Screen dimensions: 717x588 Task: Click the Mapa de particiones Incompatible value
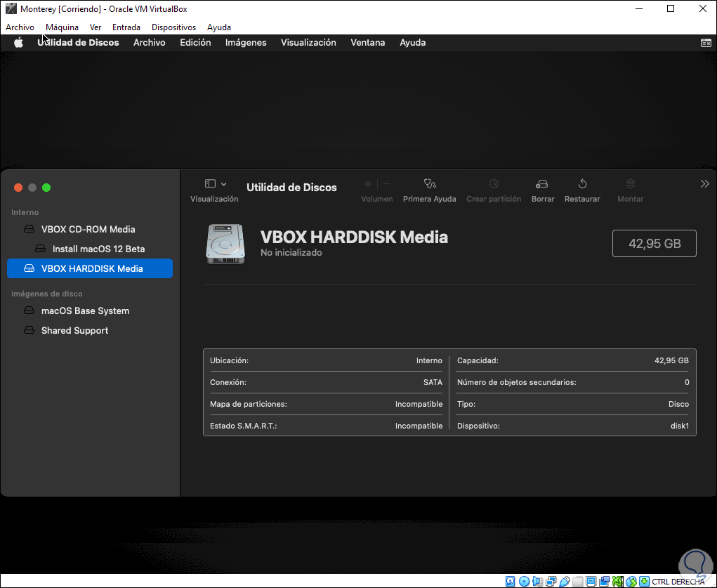point(419,404)
